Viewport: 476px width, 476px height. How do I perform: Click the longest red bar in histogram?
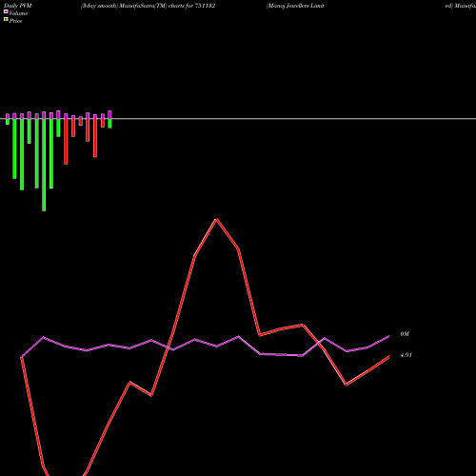click(x=66, y=142)
